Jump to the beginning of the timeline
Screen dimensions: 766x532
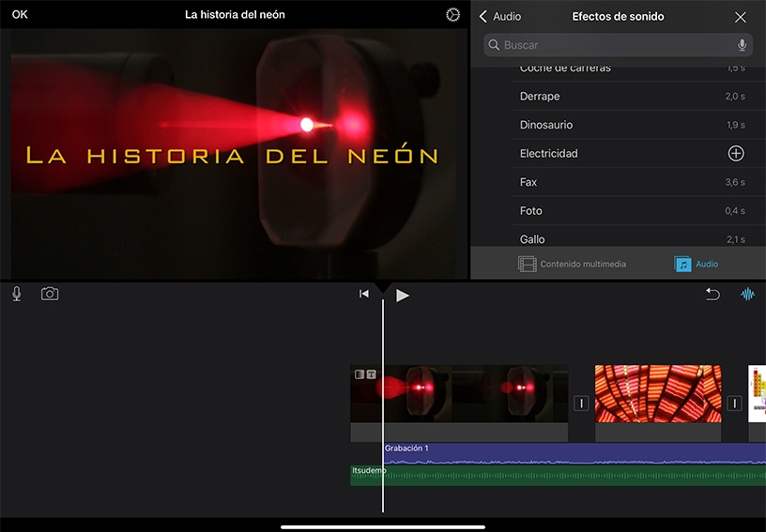(x=364, y=294)
